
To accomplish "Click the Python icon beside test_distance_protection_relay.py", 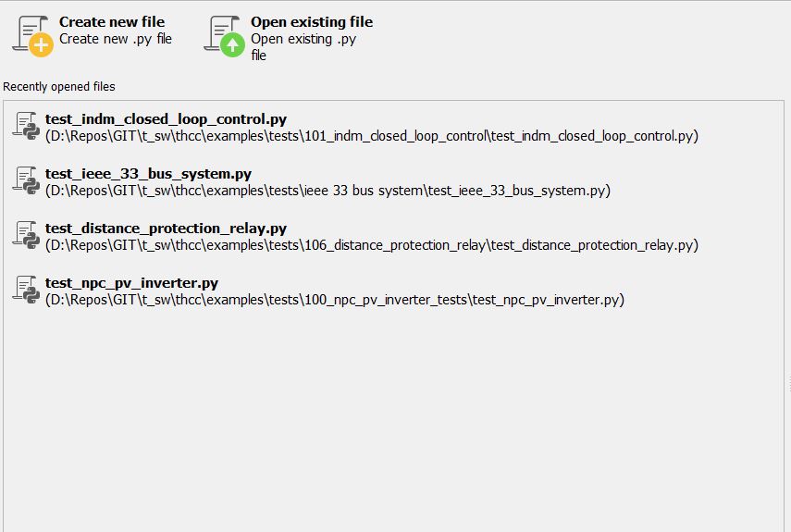I will click(25, 234).
